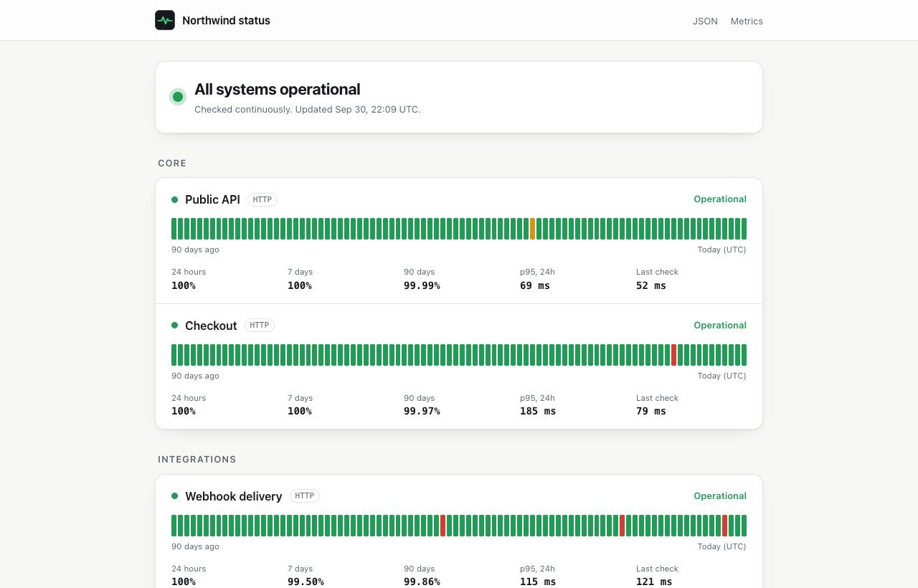Click the CORE section heading
This screenshot has width=918, height=588.
pyautogui.click(x=172, y=163)
